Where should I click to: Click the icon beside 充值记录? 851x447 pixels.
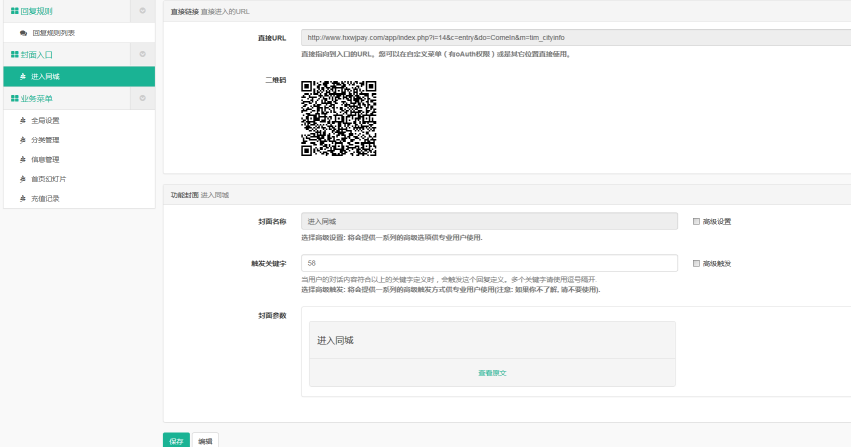23,199
